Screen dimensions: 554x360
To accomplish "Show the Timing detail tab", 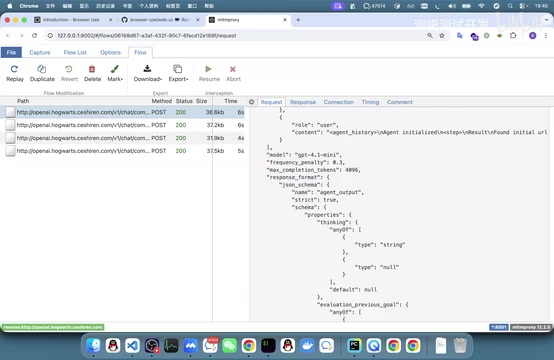I will [370, 102].
